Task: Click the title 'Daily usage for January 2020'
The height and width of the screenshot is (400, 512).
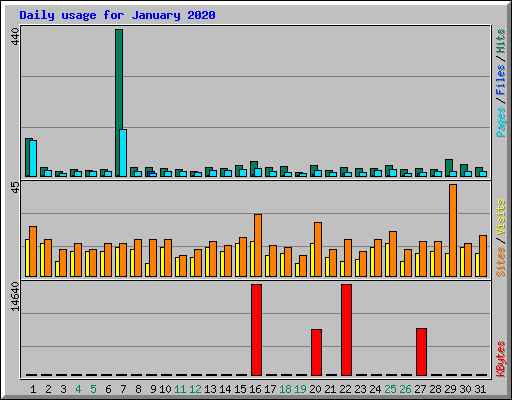Action: coord(117,15)
